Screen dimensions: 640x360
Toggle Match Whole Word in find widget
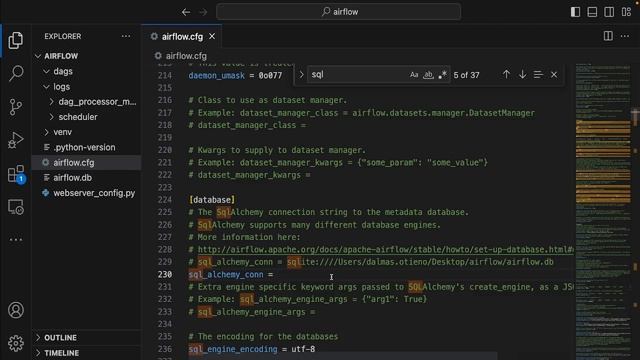(428, 75)
